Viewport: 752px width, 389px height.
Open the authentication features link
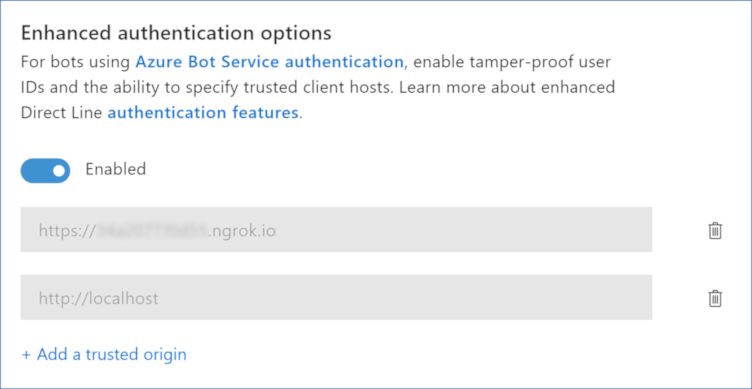(x=203, y=113)
